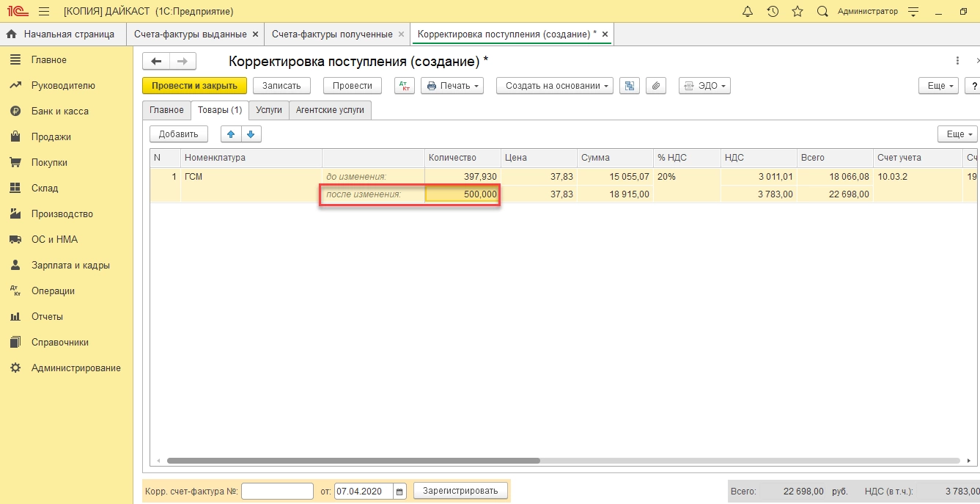Switch to Счета-фактуры выданные tab

click(190, 34)
